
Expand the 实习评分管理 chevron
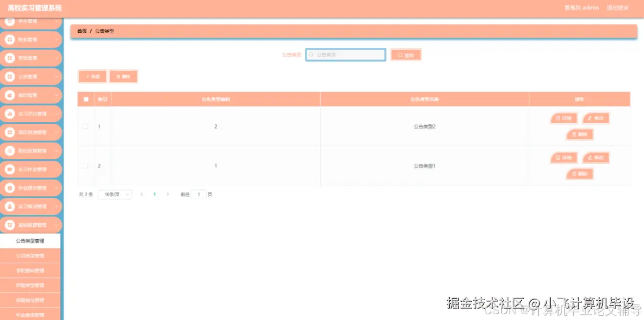pyautogui.click(x=56, y=114)
